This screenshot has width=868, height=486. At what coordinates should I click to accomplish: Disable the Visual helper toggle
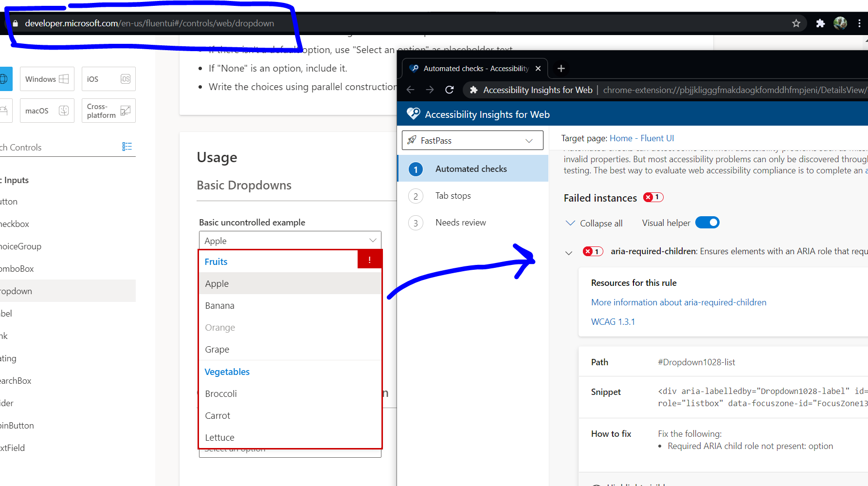[x=707, y=222]
